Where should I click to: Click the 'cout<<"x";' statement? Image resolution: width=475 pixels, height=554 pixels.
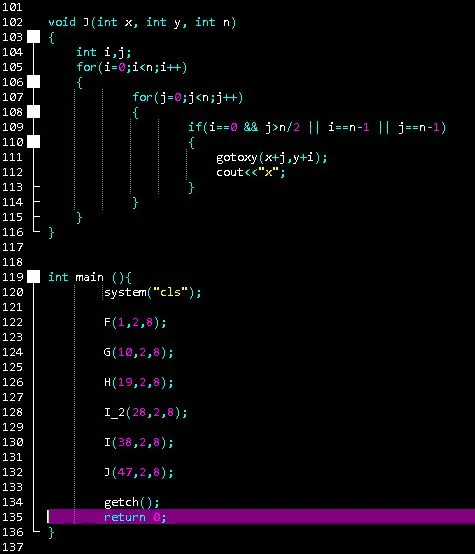click(251, 172)
